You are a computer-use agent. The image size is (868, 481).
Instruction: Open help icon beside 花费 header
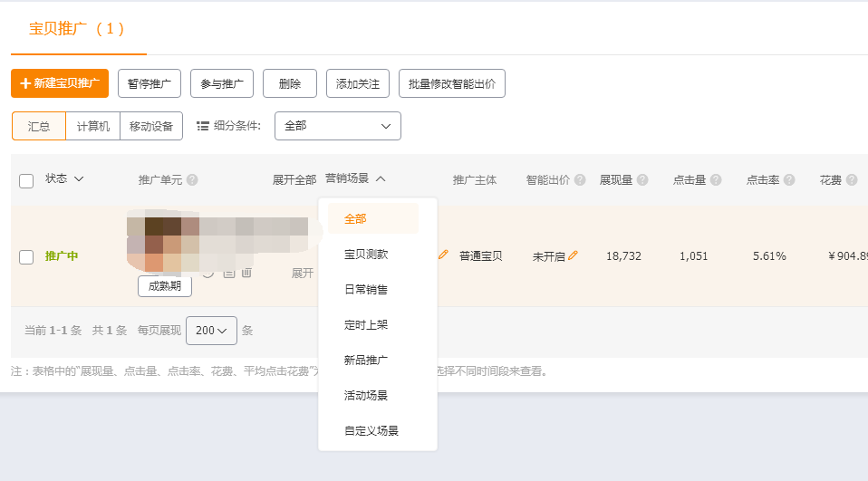coord(852,180)
